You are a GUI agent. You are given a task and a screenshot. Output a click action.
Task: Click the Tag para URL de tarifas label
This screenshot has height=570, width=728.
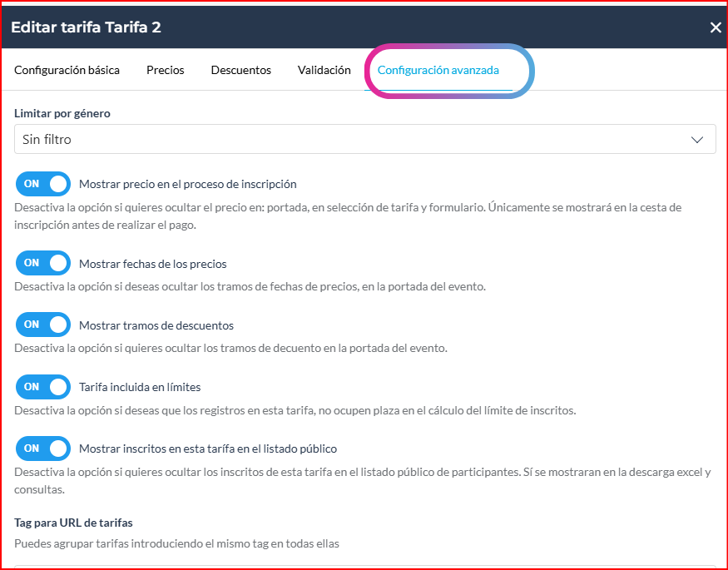pos(73,523)
